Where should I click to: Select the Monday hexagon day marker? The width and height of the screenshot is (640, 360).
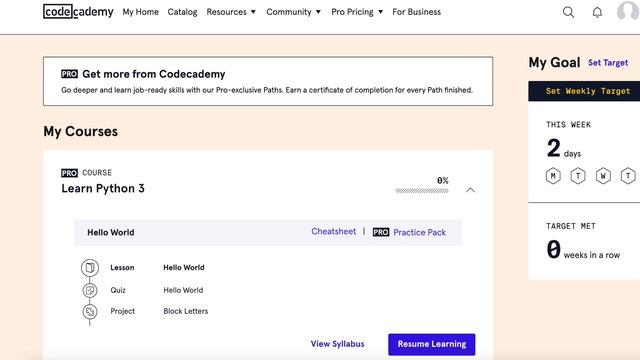pyautogui.click(x=553, y=176)
